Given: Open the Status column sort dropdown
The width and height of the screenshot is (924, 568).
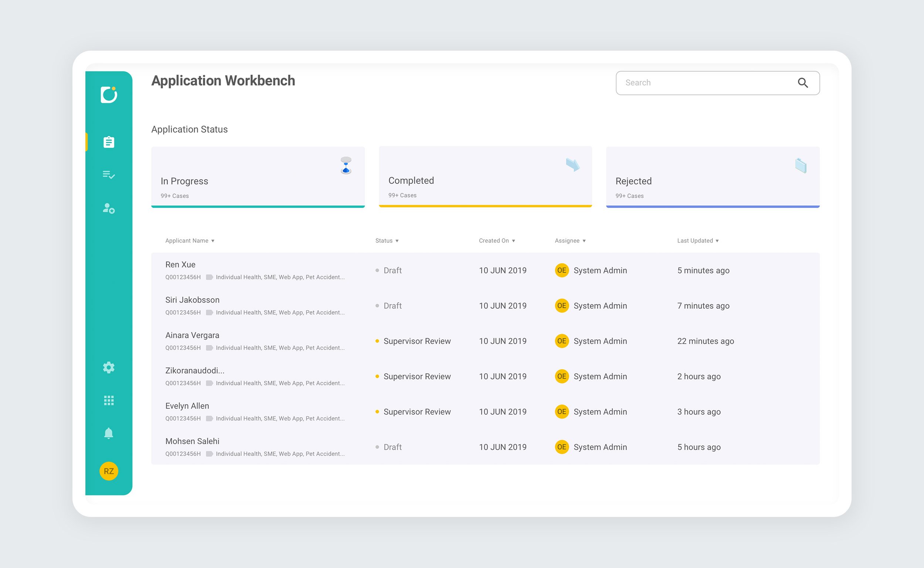Looking at the screenshot, I should click(387, 240).
